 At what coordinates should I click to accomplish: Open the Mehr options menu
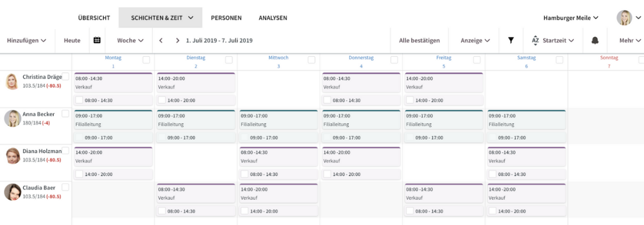click(630, 40)
